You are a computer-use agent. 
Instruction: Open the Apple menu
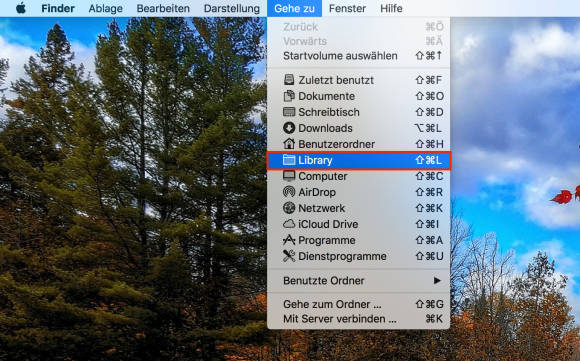(x=21, y=8)
